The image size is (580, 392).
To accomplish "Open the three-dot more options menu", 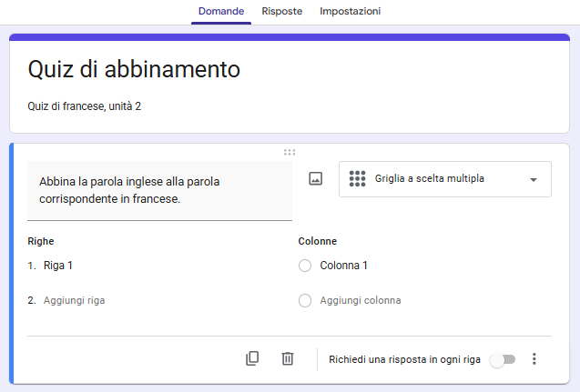I will (x=534, y=358).
